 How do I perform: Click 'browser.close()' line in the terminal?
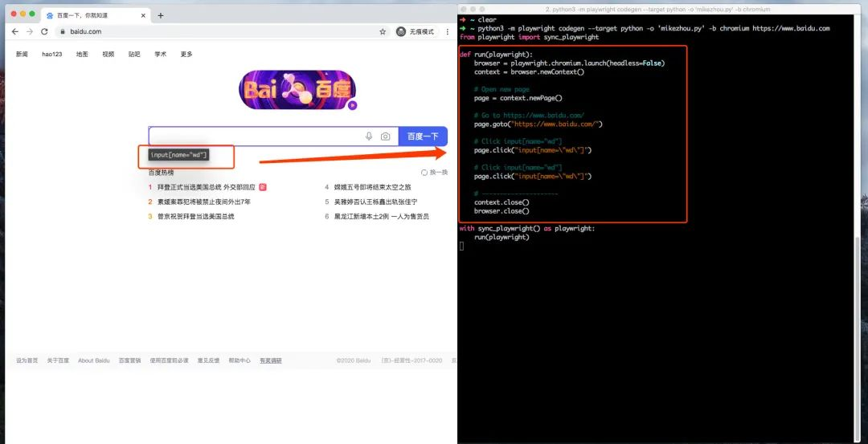pyautogui.click(x=502, y=210)
